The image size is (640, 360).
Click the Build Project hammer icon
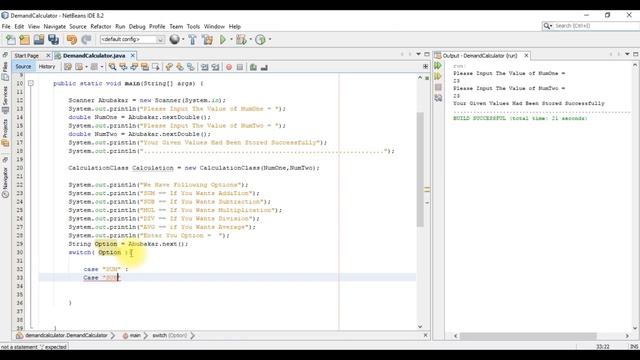click(192, 40)
